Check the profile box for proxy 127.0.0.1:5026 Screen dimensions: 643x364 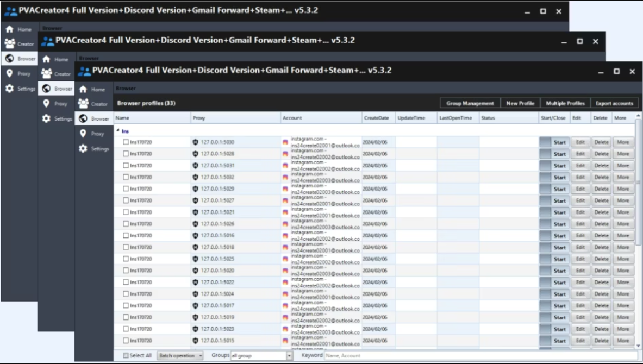[126, 224]
